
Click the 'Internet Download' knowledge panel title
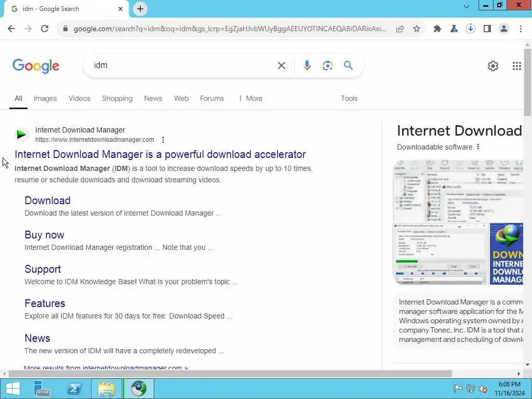(459, 131)
